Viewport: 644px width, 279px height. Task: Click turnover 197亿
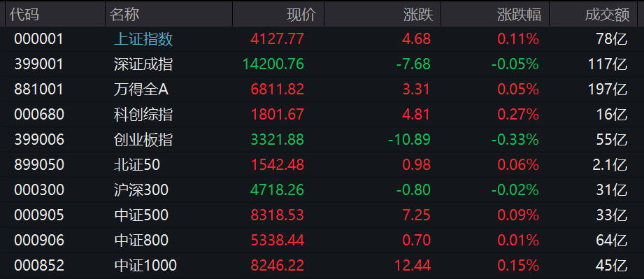(608, 90)
